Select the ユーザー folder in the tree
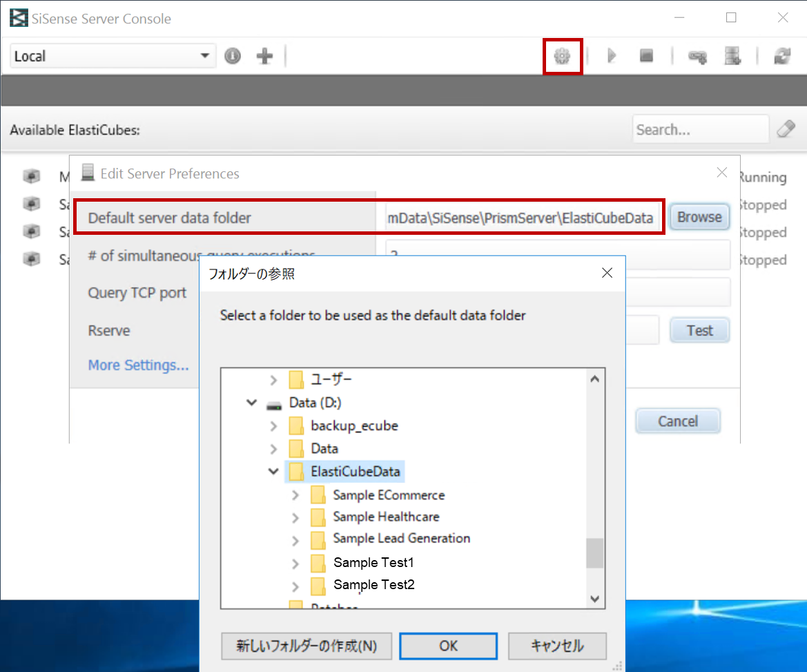The height and width of the screenshot is (672, 807). click(x=331, y=380)
